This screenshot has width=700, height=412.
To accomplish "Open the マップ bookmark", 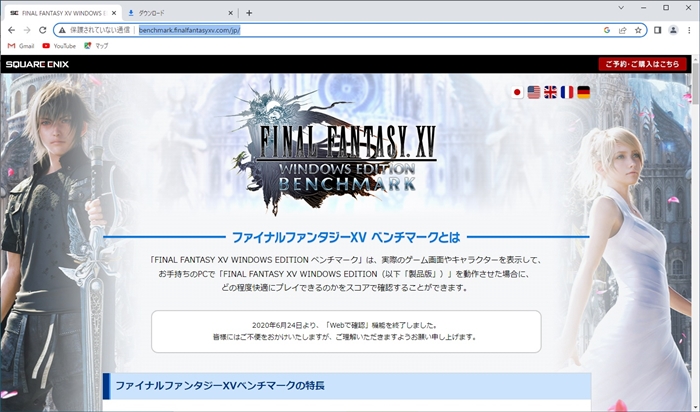I will pos(96,46).
